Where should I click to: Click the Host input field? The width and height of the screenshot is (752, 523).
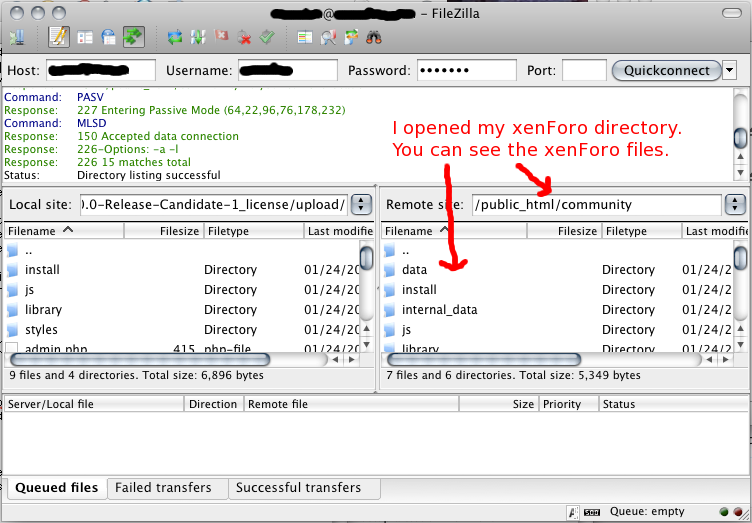click(x=101, y=71)
